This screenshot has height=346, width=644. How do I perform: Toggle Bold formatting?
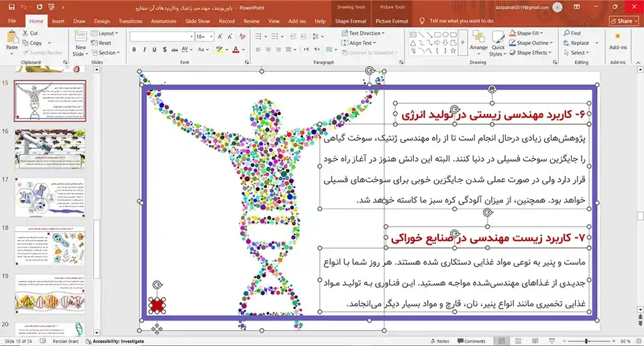pyautogui.click(x=134, y=50)
